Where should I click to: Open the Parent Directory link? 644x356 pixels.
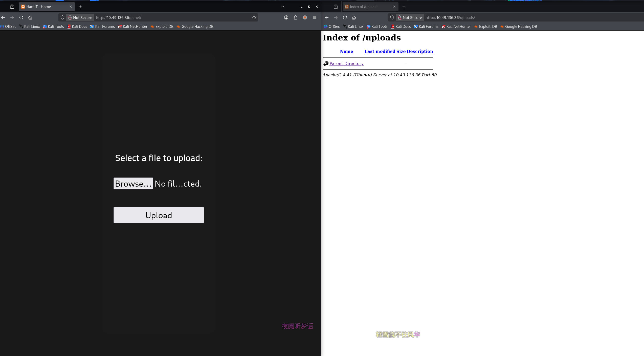tap(346, 63)
